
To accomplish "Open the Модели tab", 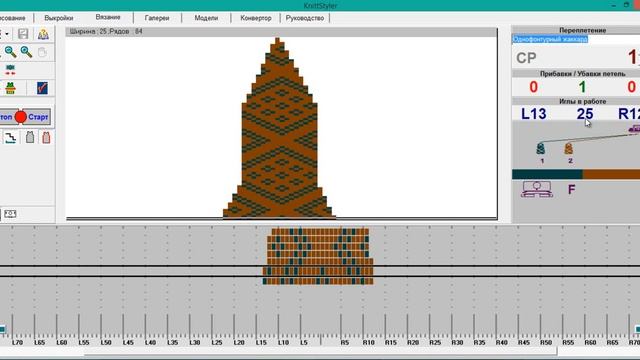I will (206, 18).
